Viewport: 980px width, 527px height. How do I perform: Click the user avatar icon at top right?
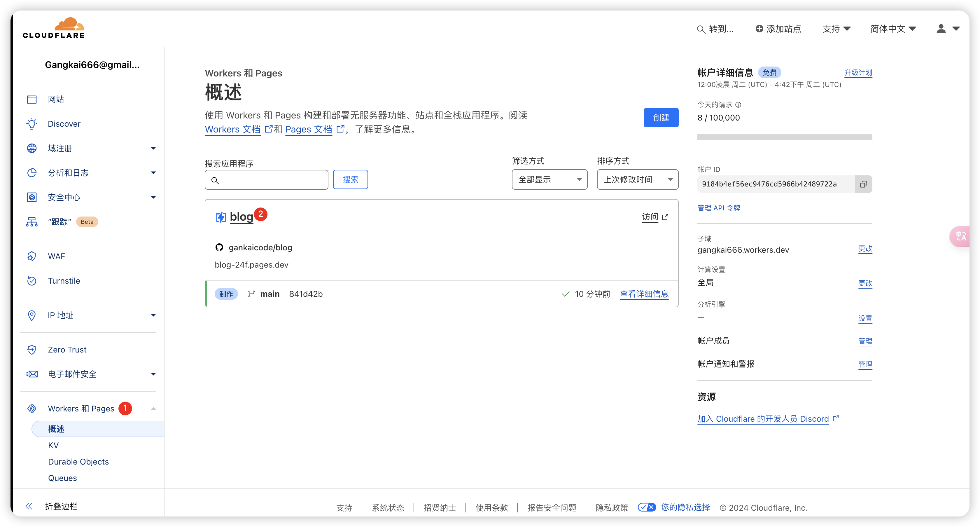pyautogui.click(x=940, y=29)
